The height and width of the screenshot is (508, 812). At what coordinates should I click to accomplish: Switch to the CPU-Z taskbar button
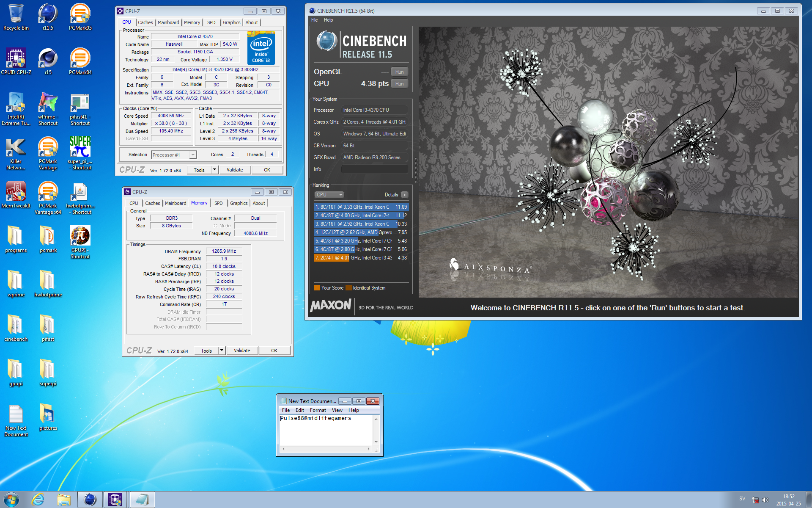click(x=115, y=500)
